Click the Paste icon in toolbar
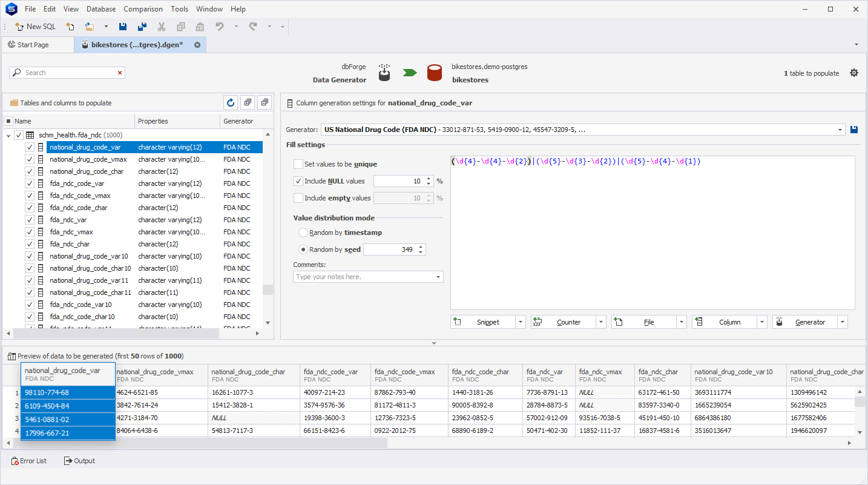 coord(200,27)
